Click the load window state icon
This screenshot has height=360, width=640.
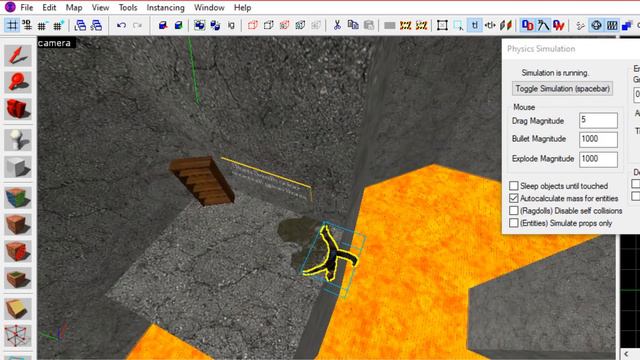click(x=80, y=25)
